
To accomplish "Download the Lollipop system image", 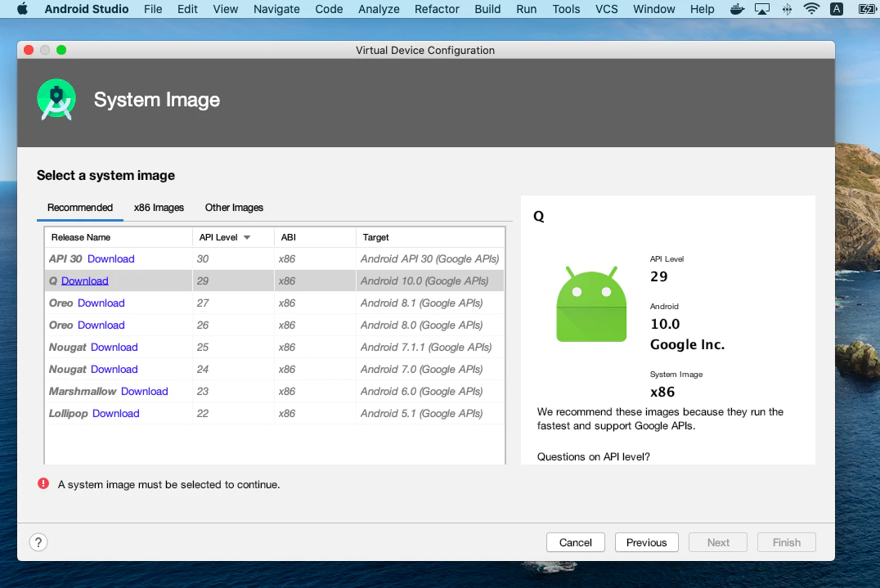I will (x=115, y=414).
